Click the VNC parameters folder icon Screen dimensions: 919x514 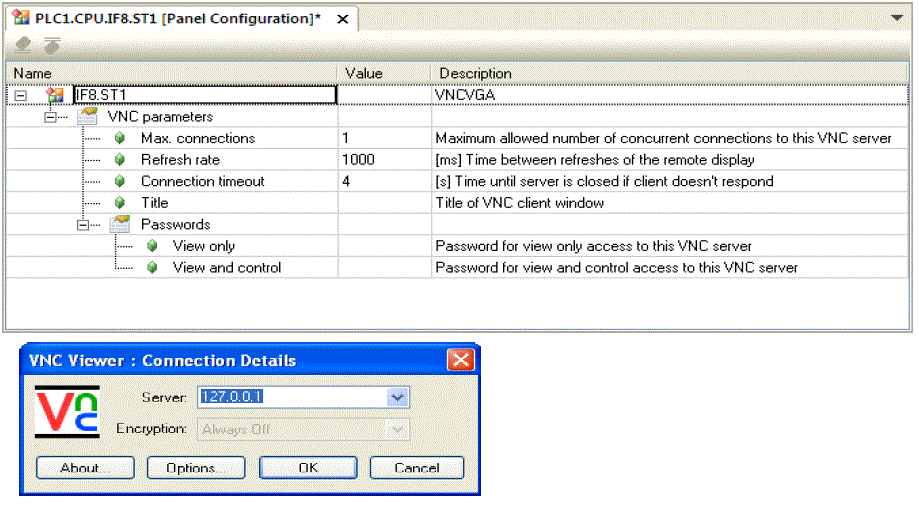tap(87, 116)
